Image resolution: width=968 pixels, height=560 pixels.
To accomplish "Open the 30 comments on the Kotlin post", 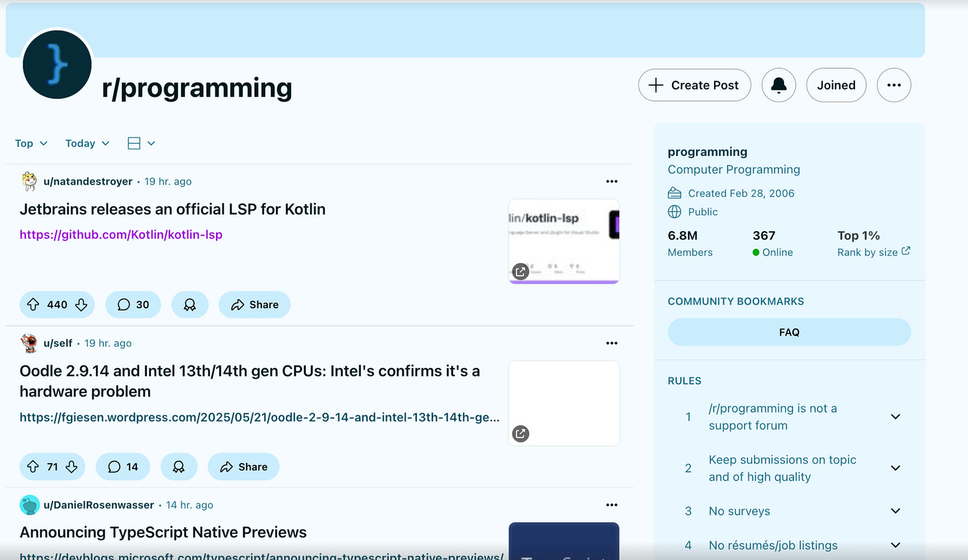I will coord(133,304).
